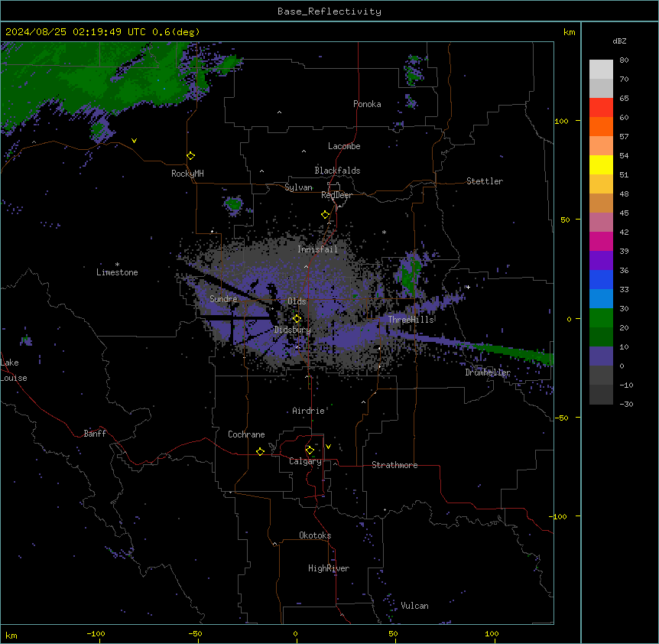
Task: Click the km unit label at top right
Action: pos(569,32)
